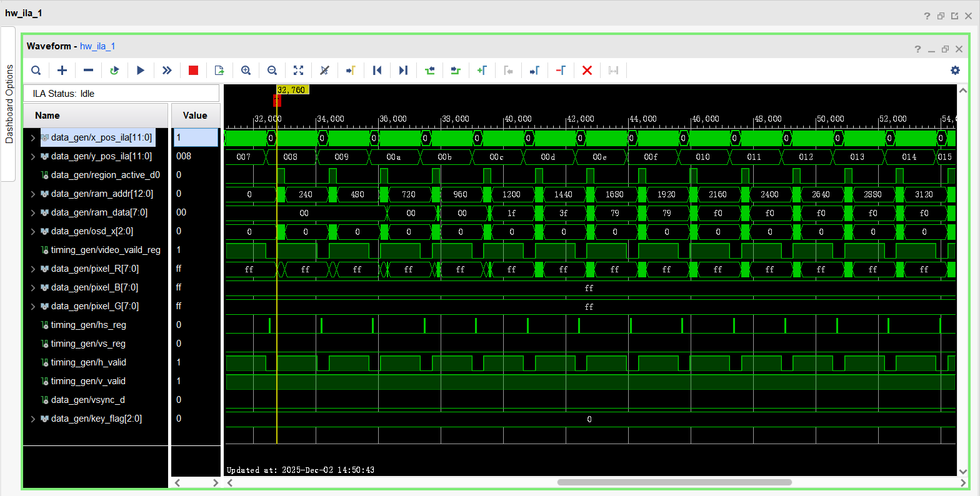Open the hw_ila_1 link in title
The height and width of the screenshot is (496, 980).
(97, 46)
